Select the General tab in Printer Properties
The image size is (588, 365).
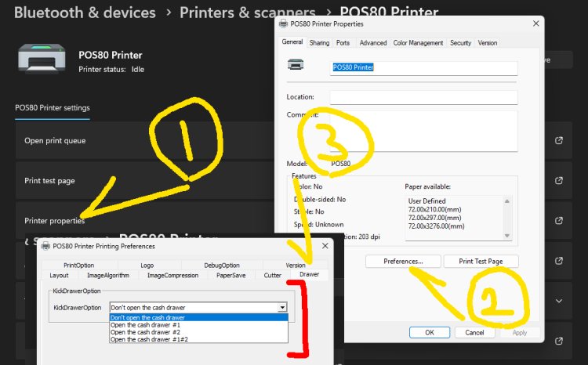(x=292, y=42)
